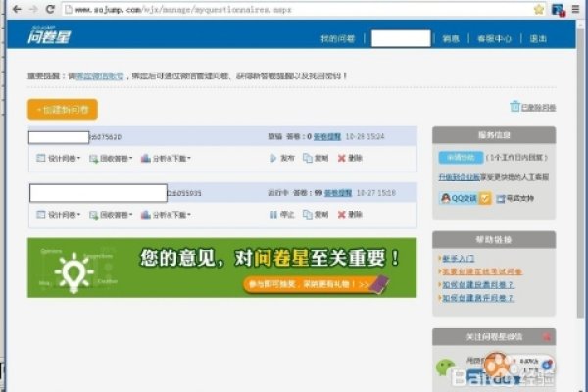Expand 回收答卷 for the draft questionnaire
Viewport: 588px width, 392px height.
(111, 159)
